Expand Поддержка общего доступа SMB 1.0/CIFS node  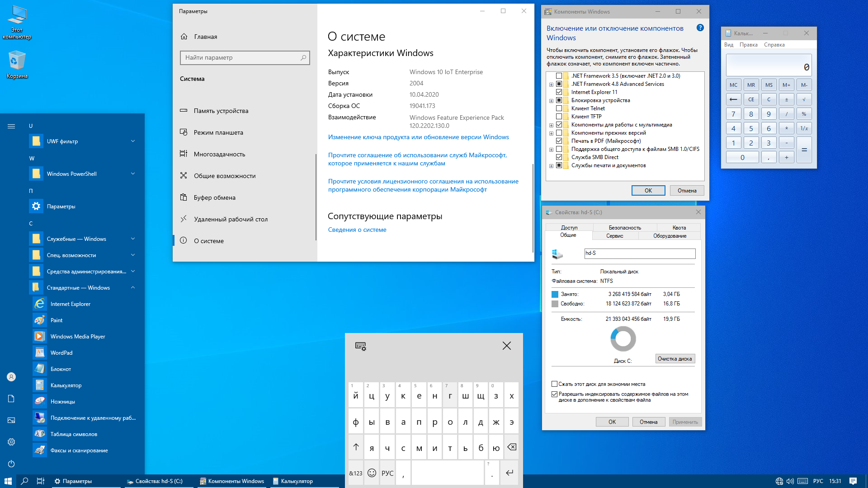pyautogui.click(x=551, y=150)
